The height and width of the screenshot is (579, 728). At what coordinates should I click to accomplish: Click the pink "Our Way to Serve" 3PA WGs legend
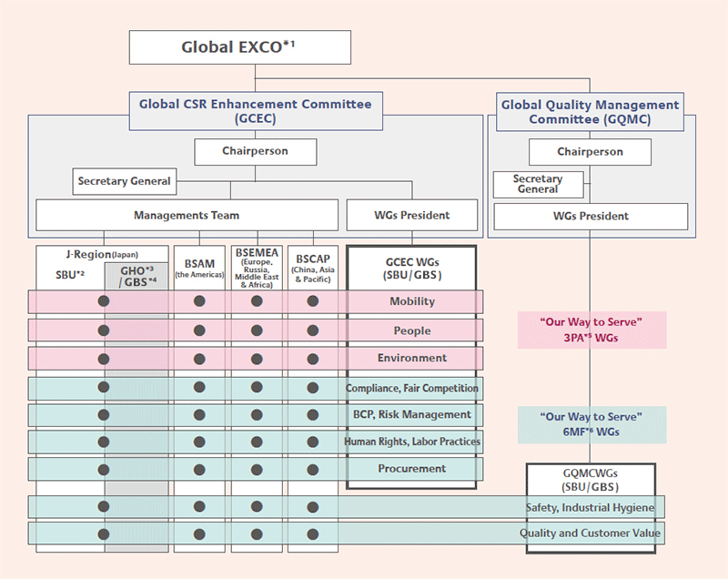click(x=592, y=330)
